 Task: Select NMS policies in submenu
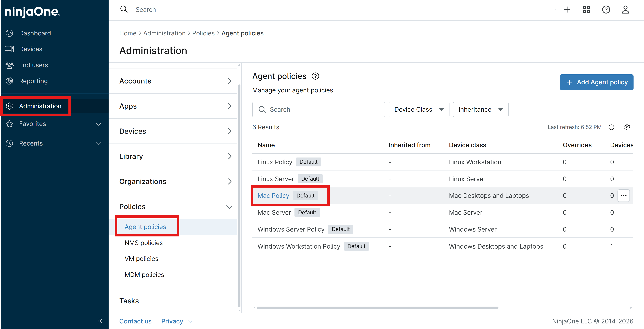(x=144, y=243)
